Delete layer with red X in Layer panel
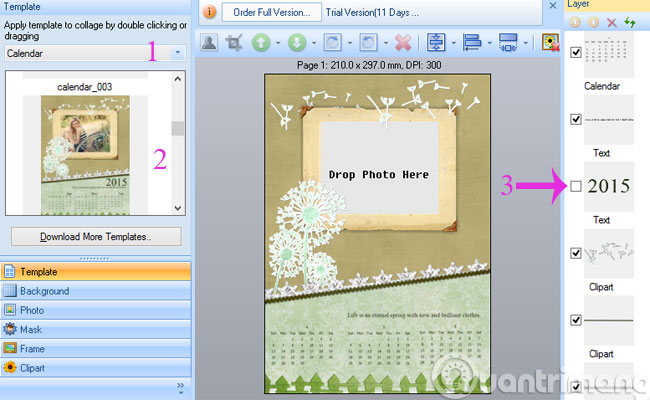 tap(612, 22)
